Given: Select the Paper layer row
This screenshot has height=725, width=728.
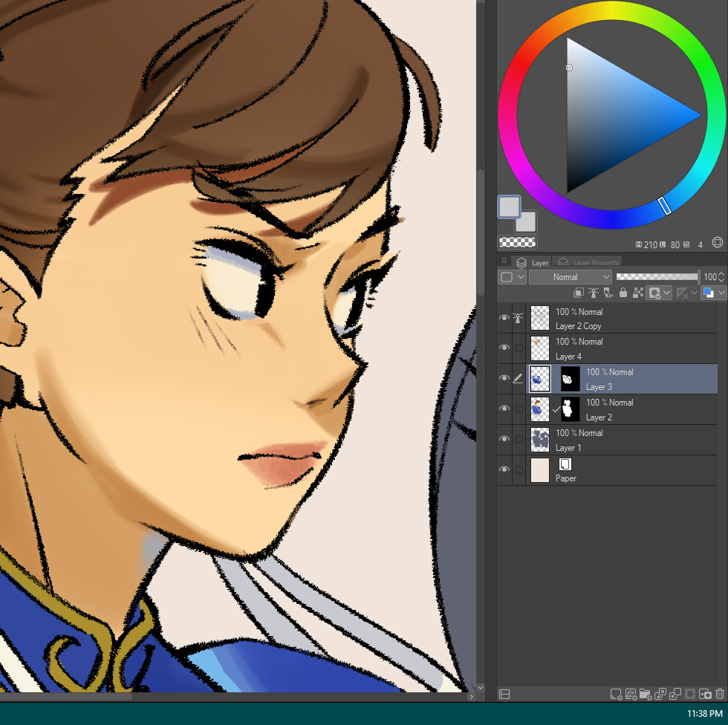Looking at the screenshot, I should point(608,471).
